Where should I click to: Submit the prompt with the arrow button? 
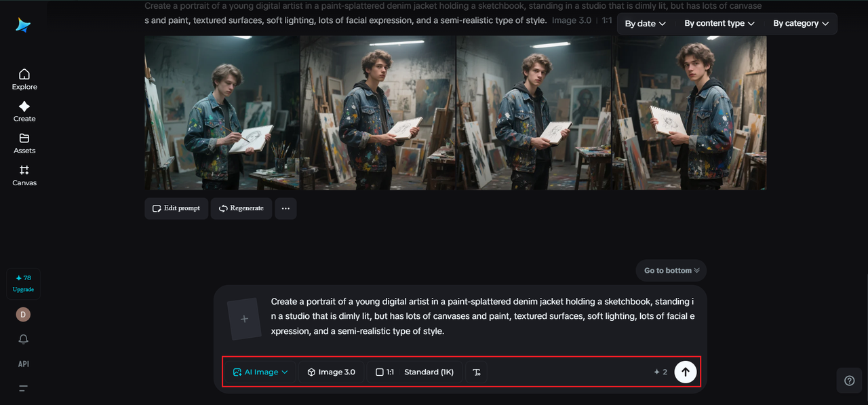[685, 372]
